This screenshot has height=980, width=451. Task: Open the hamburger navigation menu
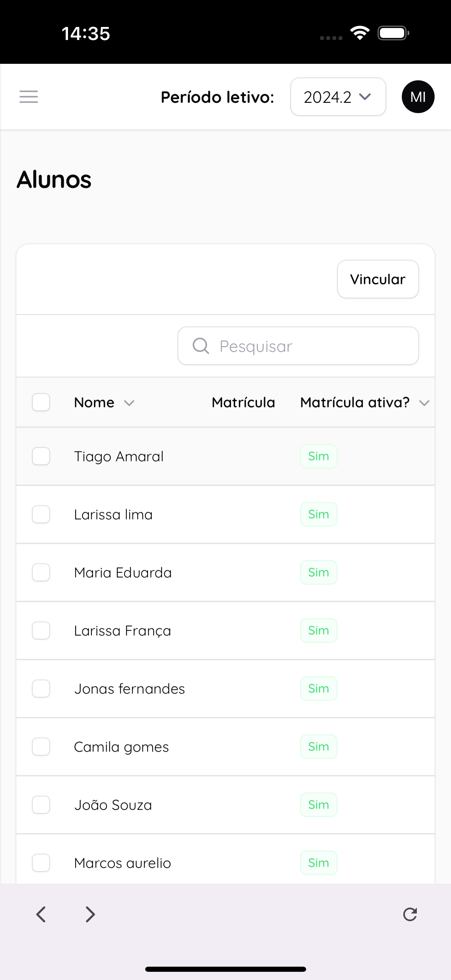pos(28,97)
